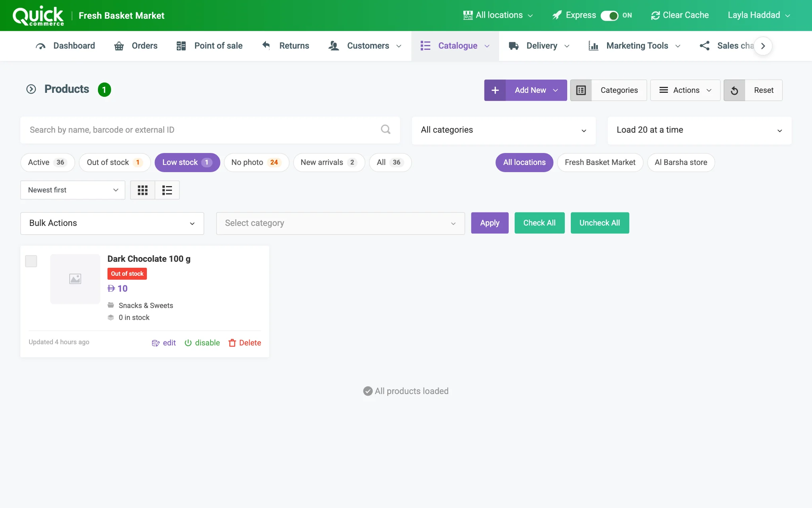Open the Newest first sort dropdown
The image size is (812, 508).
[x=73, y=190]
